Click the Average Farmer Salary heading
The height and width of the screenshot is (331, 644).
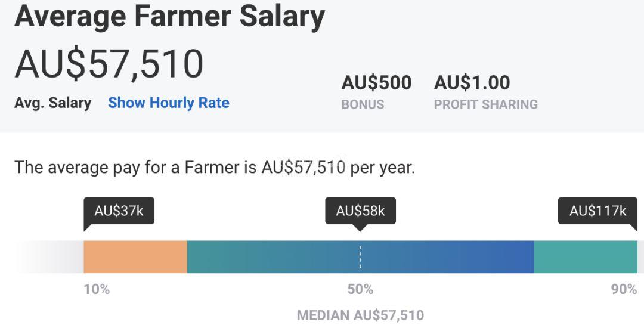coord(169,17)
